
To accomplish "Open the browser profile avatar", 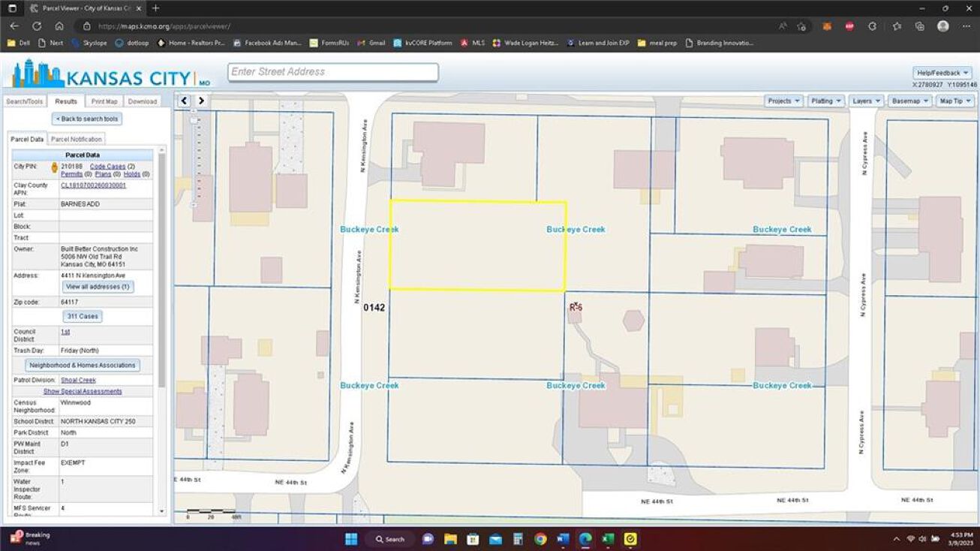I will [x=942, y=26].
